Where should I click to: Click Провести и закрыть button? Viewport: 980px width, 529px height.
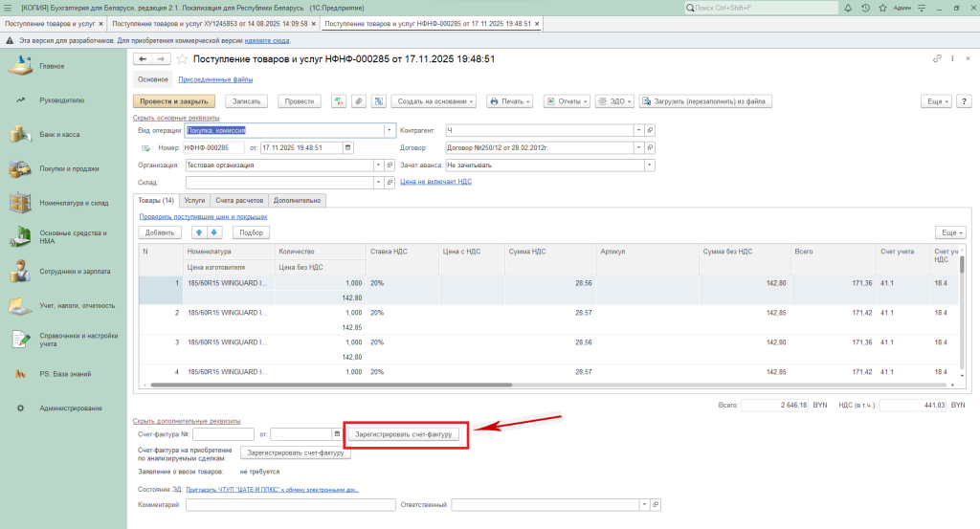click(x=173, y=101)
